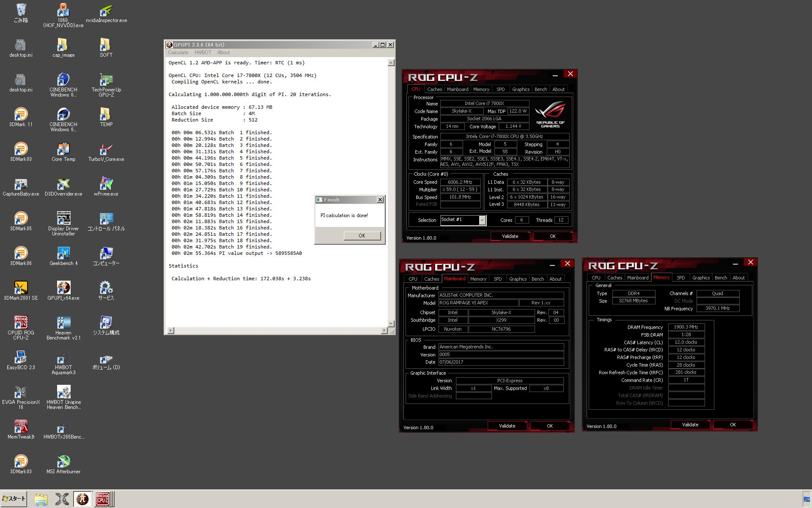Click the Core Speed value field
812x508 pixels.
(460, 182)
